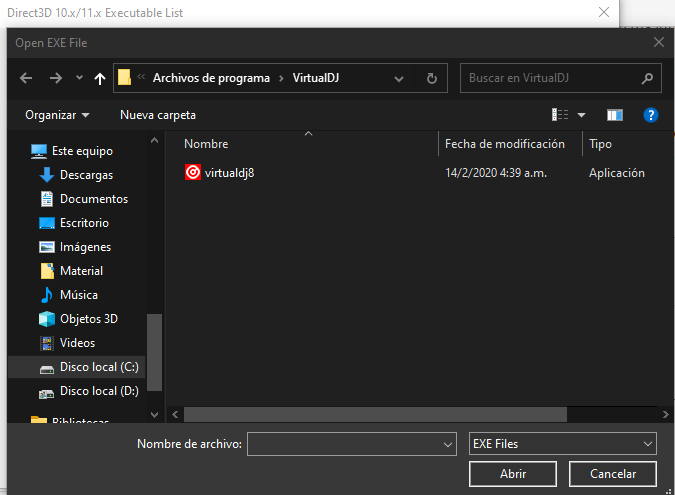This screenshot has width=675, height=495.
Task: Select Este equipo in navigation pane
Action: click(x=82, y=151)
